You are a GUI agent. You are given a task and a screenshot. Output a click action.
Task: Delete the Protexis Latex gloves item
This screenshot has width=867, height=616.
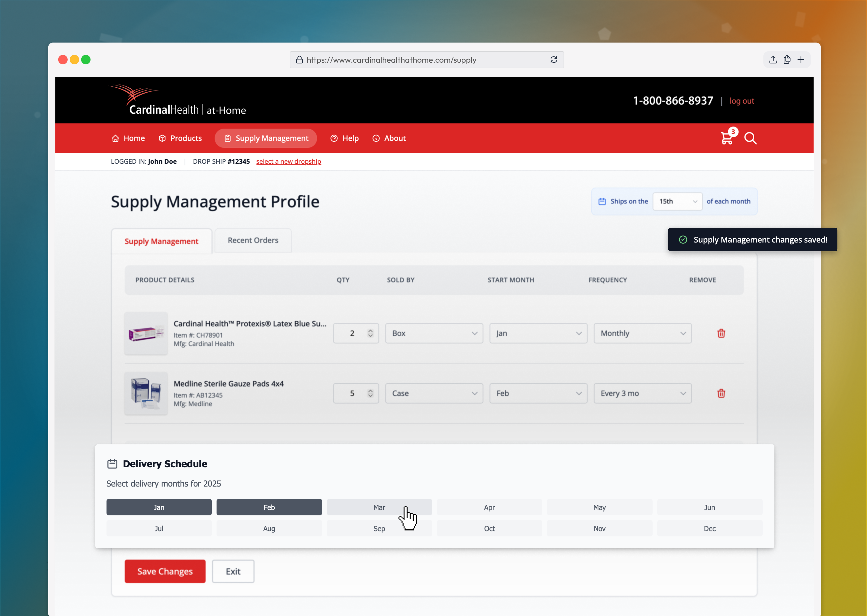(721, 333)
